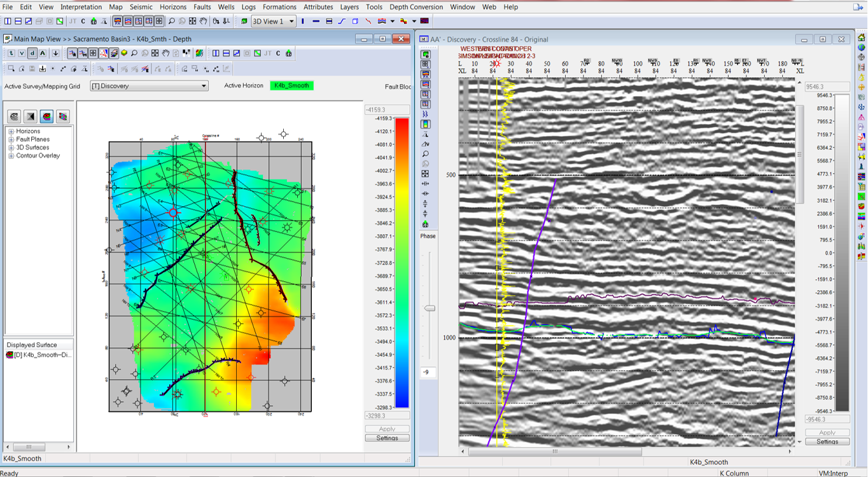This screenshot has height=477, width=868.
Task: Open the Depth Conversion menu
Action: pyautogui.click(x=416, y=7)
